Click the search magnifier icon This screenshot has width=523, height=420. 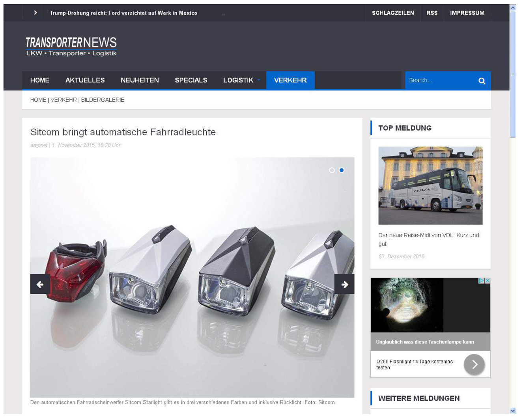[482, 80]
